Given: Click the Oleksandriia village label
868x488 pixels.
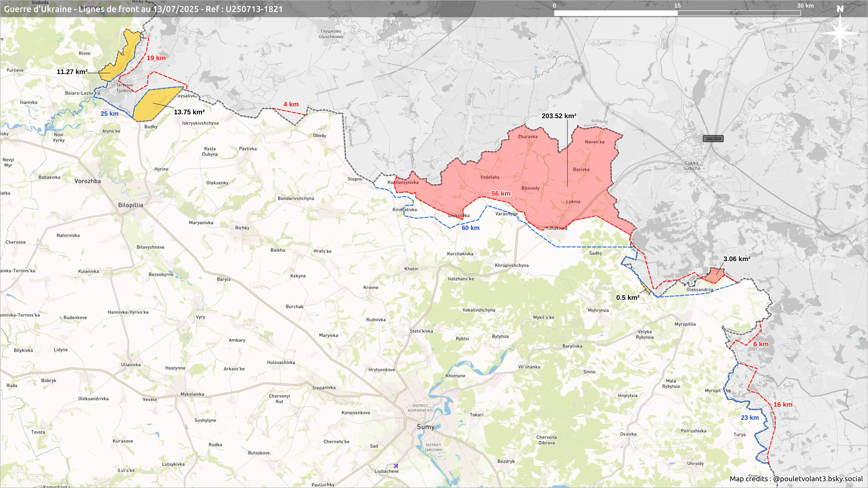Looking at the screenshot, I should [x=700, y=290].
